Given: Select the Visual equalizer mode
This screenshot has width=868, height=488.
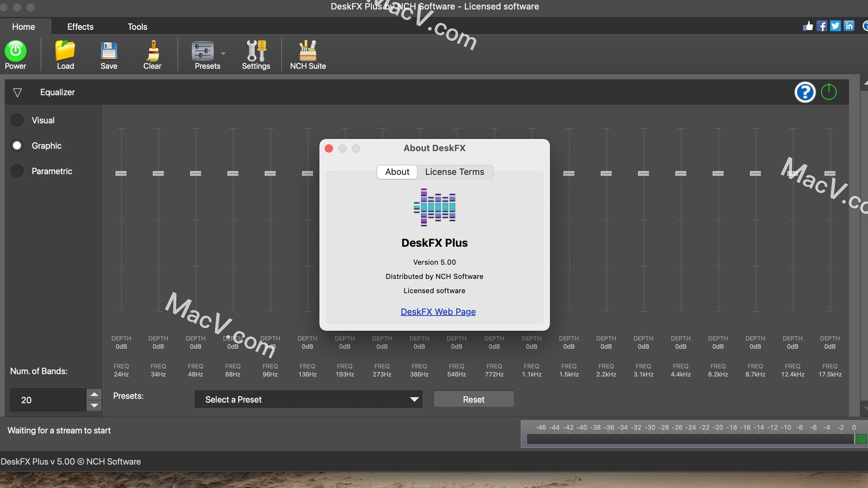Looking at the screenshot, I should pos(17,120).
